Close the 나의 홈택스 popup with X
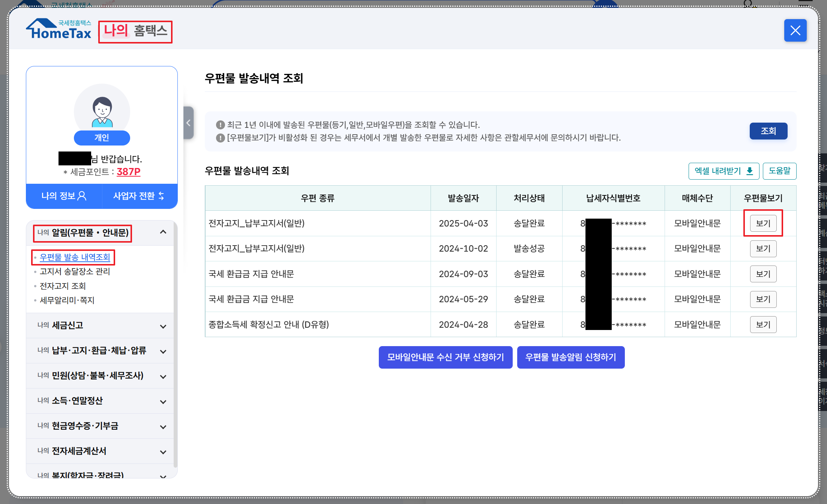This screenshot has height=504, width=827. point(795,30)
